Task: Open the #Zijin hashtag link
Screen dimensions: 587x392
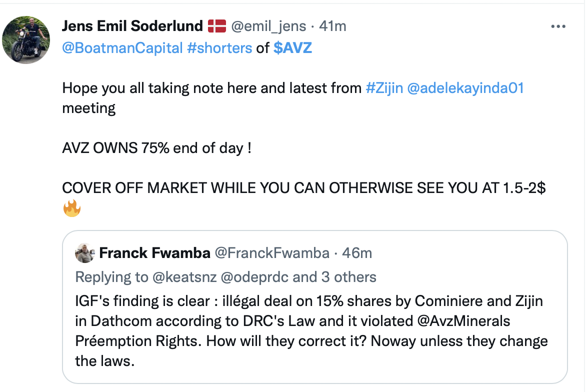Action: pyautogui.click(x=384, y=88)
